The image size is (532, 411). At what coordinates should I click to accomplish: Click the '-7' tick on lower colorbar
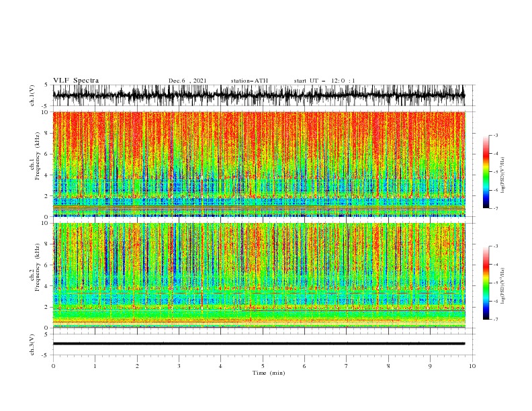point(496,320)
